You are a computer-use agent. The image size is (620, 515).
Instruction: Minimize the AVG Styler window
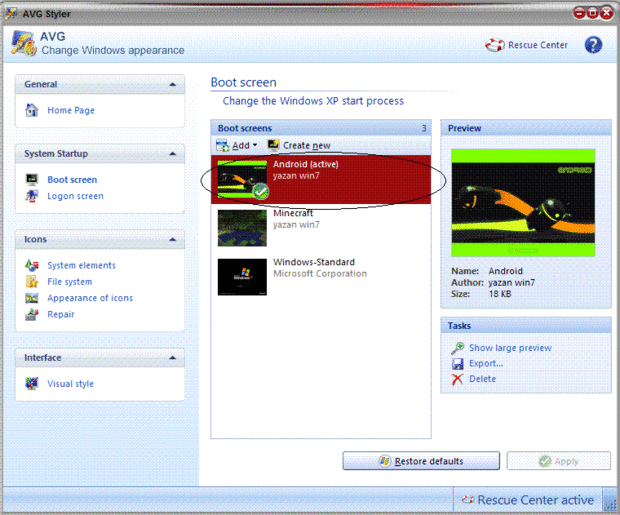[x=579, y=13]
